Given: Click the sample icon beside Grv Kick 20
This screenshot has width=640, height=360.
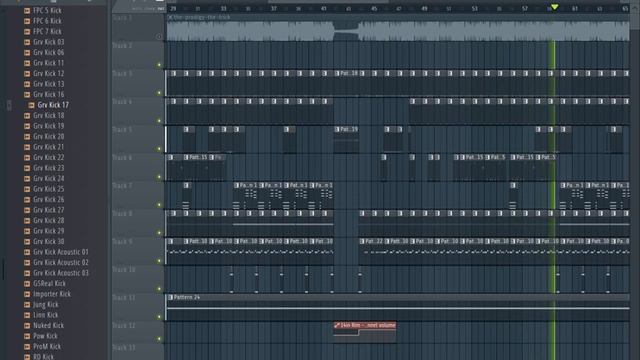Looking at the screenshot, I should pyautogui.click(x=27, y=136).
